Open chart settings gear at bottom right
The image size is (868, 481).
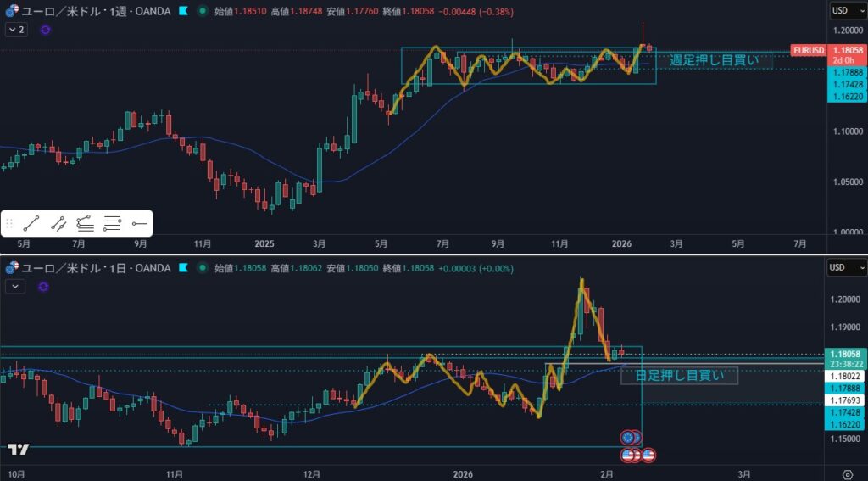pyautogui.click(x=847, y=473)
